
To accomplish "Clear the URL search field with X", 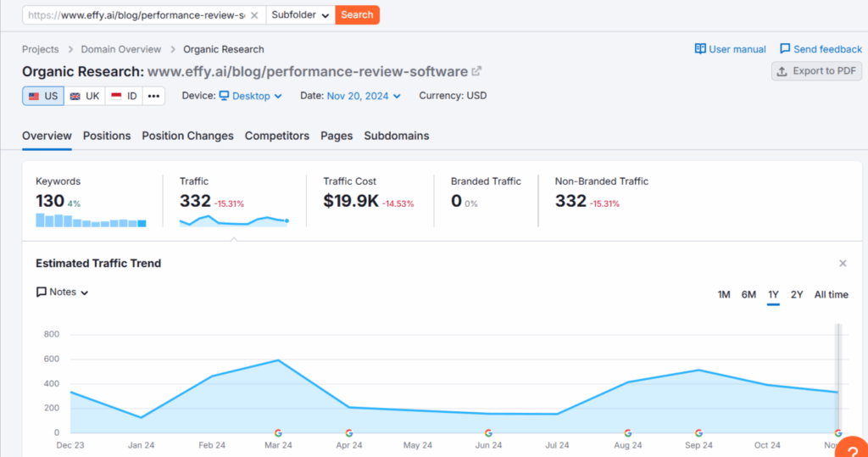I will pyautogui.click(x=254, y=15).
